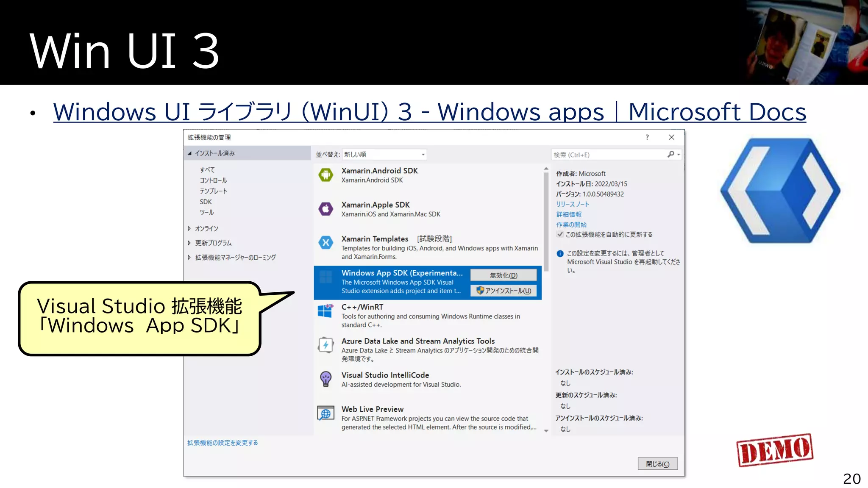This screenshot has width=868, height=488.
Task: Toggle automatic update of this extension checkbox
Action: coord(560,234)
